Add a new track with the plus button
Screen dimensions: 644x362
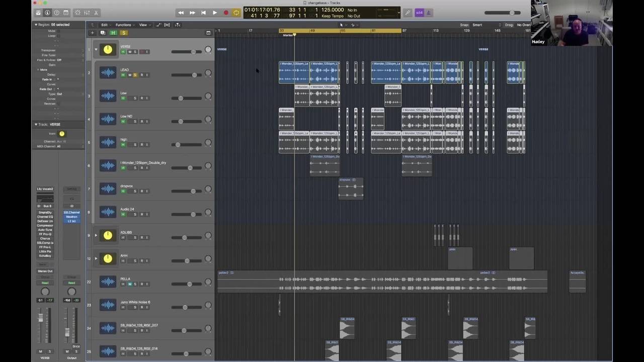coord(92,33)
